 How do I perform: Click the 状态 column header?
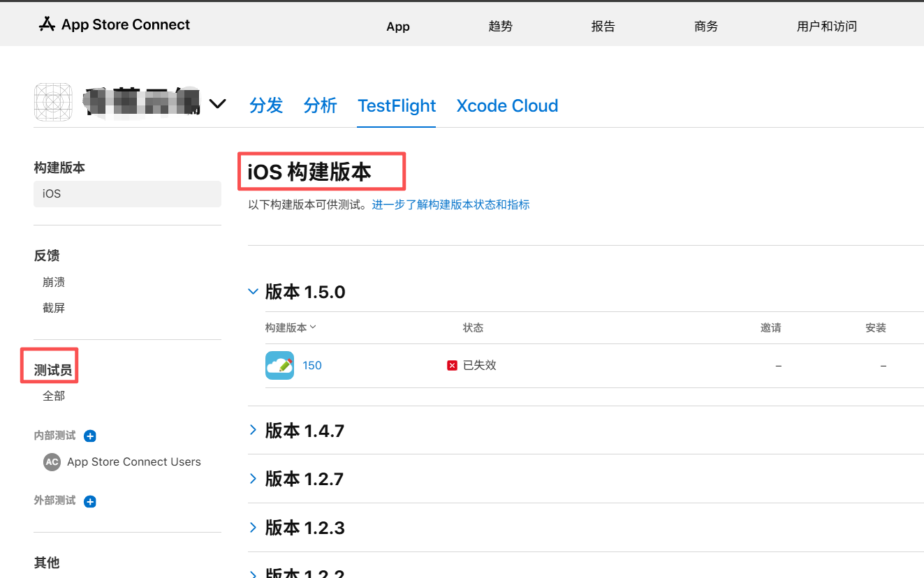click(x=473, y=327)
